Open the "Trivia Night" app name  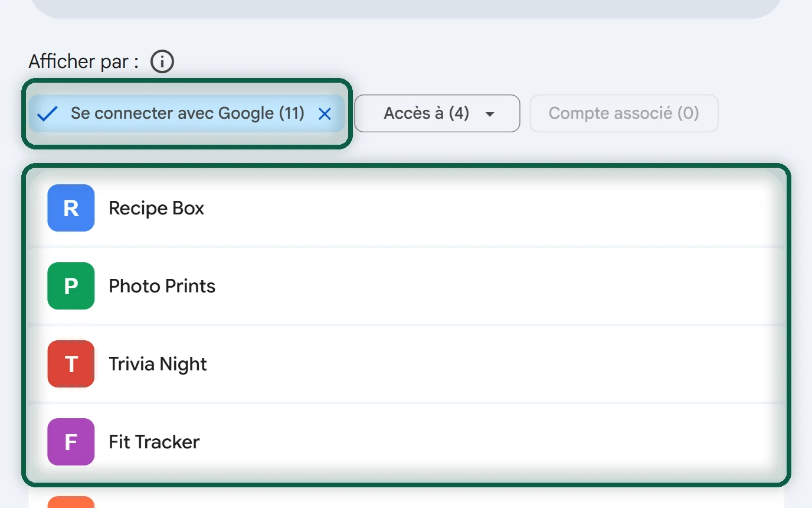(158, 364)
